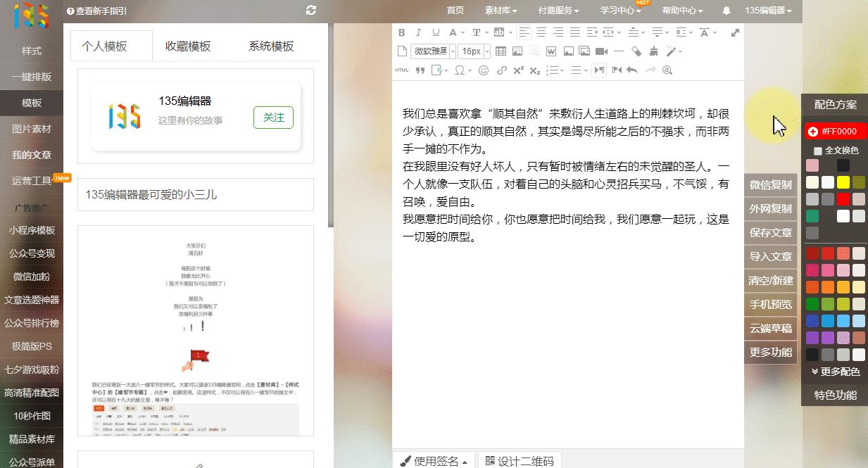Insert a video into the article
This screenshot has height=468, width=868.
pos(601,51)
